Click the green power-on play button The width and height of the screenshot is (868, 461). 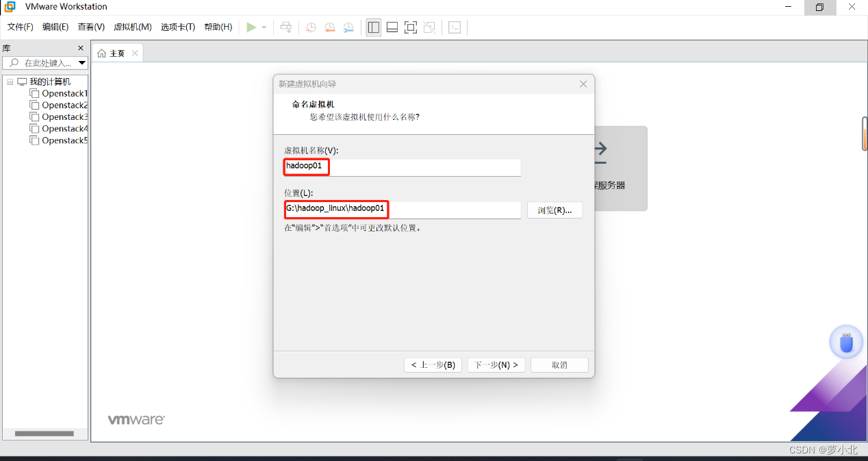pyautogui.click(x=251, y=27)
